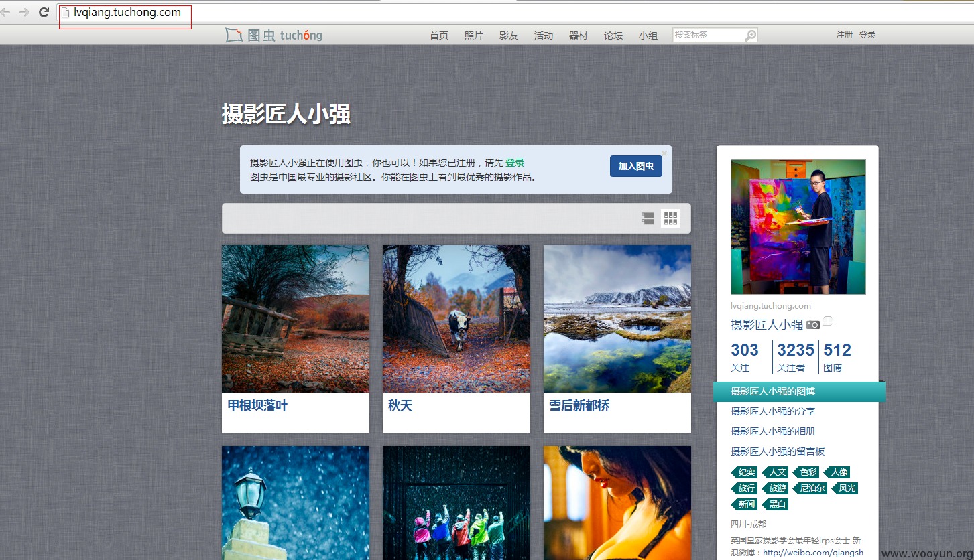Viewport: 974px width, 560px height.
Task: Click the 登录 link in top bar
Action: 867,35
